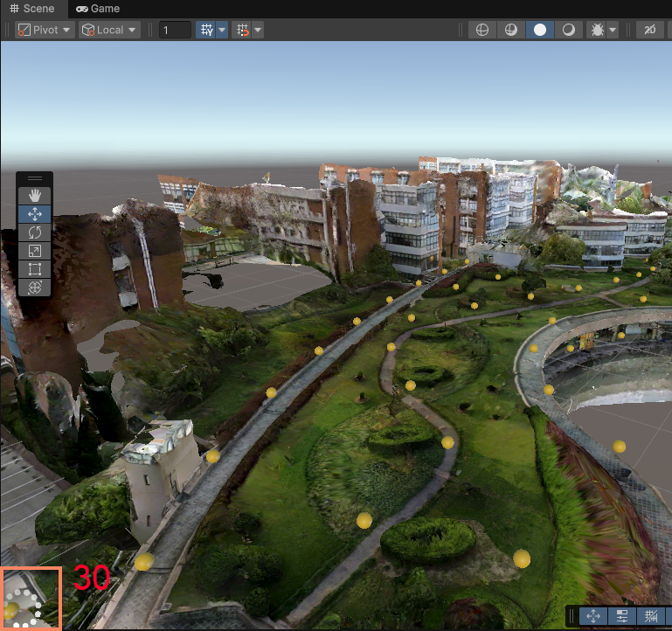Image resolution: width=672 pixels, height=631 pixels.
Task: Select the Rect tool
Action: tap(35, 269)
